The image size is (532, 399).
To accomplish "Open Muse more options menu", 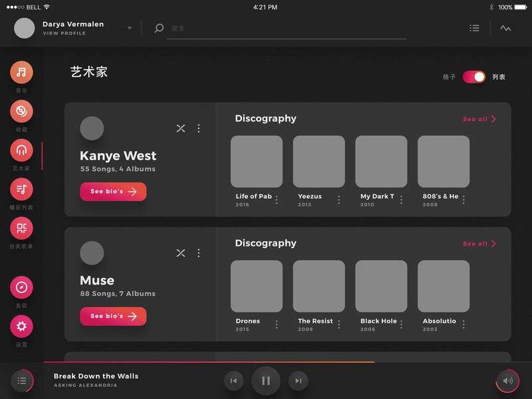I will pyautogui.click(x=199, y=253).
